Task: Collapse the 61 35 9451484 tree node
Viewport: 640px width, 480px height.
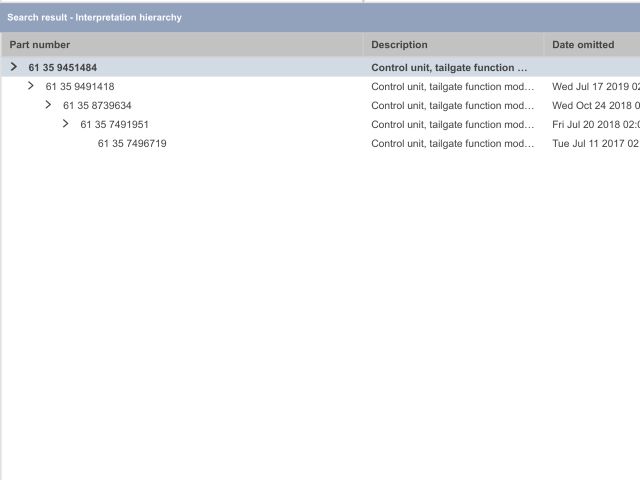Action: click(x=13, y=67)
